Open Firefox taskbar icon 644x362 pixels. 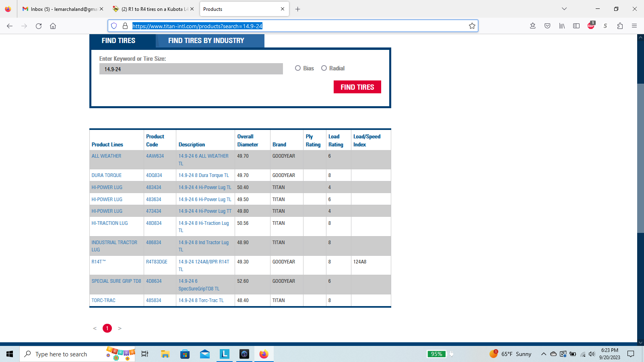264,354
